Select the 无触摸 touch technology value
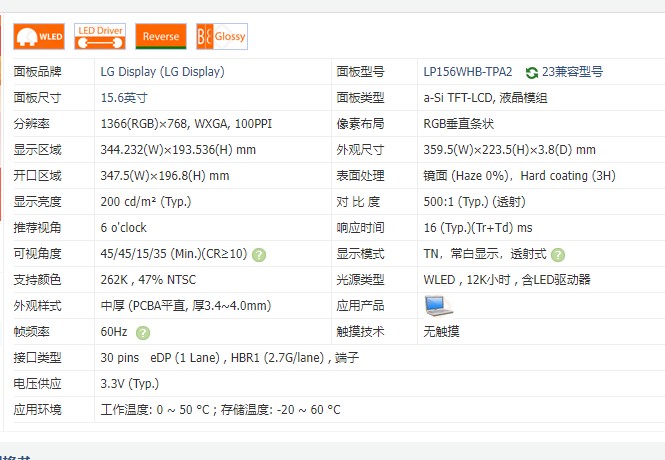665x460 pixels. 441,332
